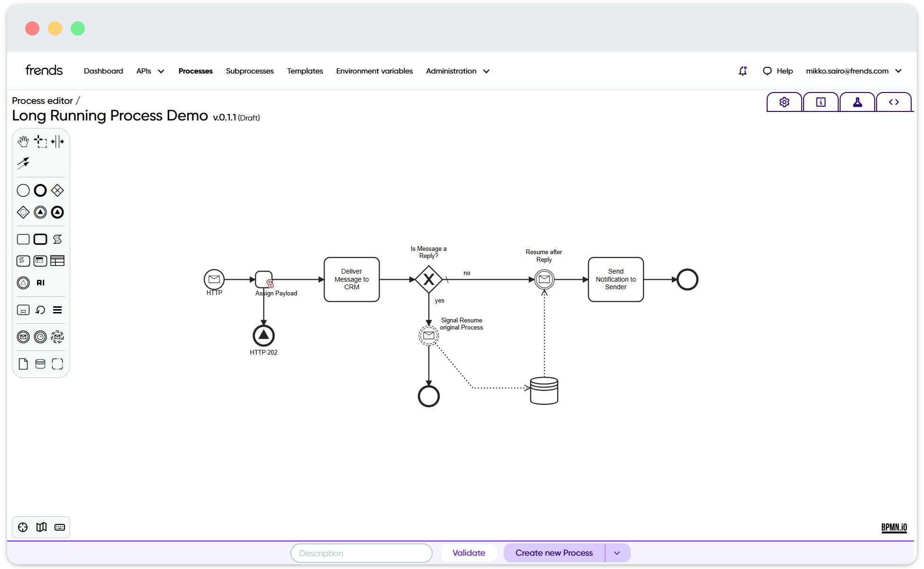
Task: Toggle keyboard shortcuts panel icon
Action: click(60, 527)
